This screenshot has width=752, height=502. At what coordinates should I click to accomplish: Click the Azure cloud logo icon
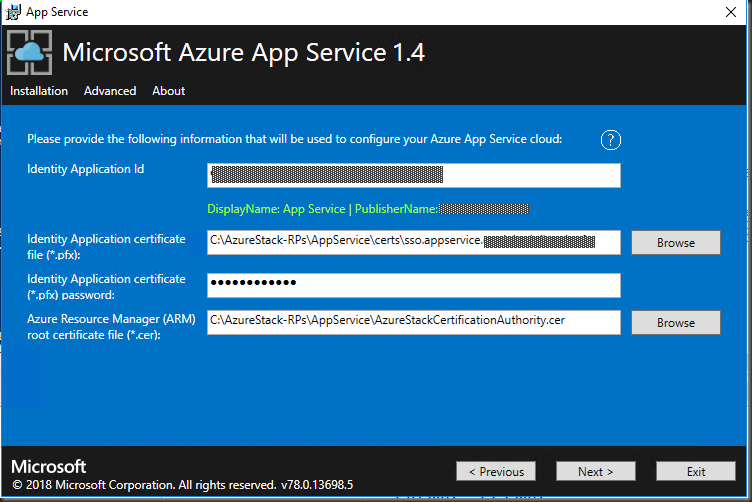[29, 52]
